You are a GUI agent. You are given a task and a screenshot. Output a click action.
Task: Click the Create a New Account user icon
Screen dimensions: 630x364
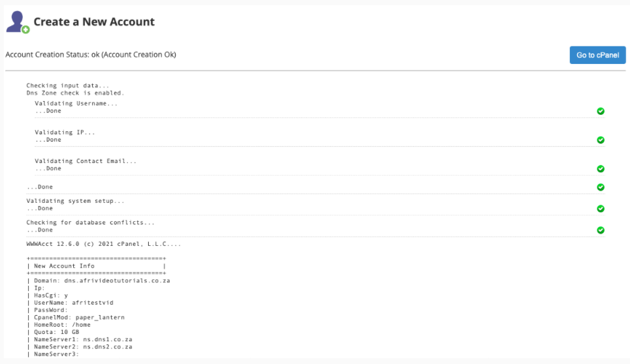[x=18, y=22]
